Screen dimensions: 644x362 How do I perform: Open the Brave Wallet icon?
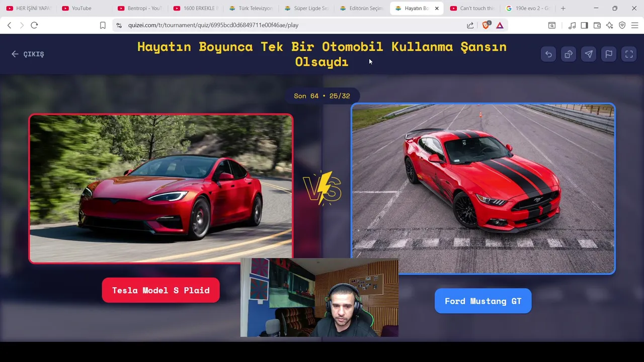click(597, 25)
